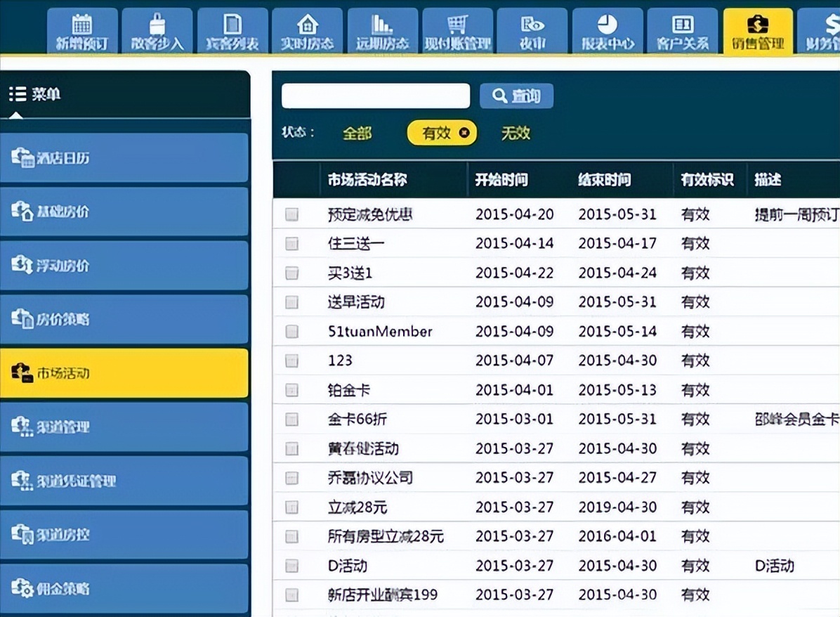Open 远期房态 chart icon
840x617 pixels.
tap(382, 24)
